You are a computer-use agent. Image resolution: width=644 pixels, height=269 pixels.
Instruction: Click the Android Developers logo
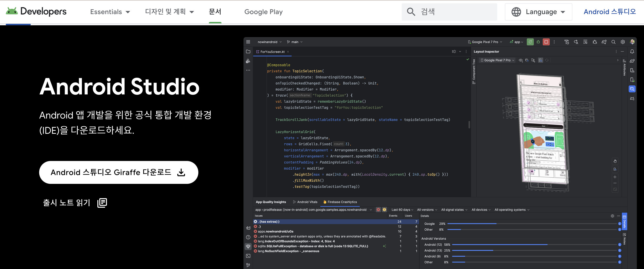click(36, 11)
